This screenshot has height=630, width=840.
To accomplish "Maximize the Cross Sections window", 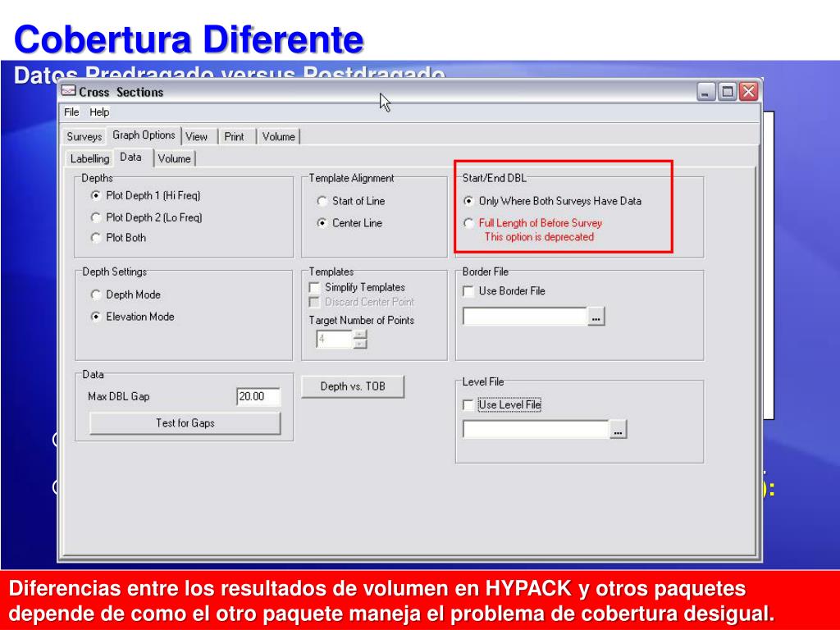I will click(x=728, y=92).
